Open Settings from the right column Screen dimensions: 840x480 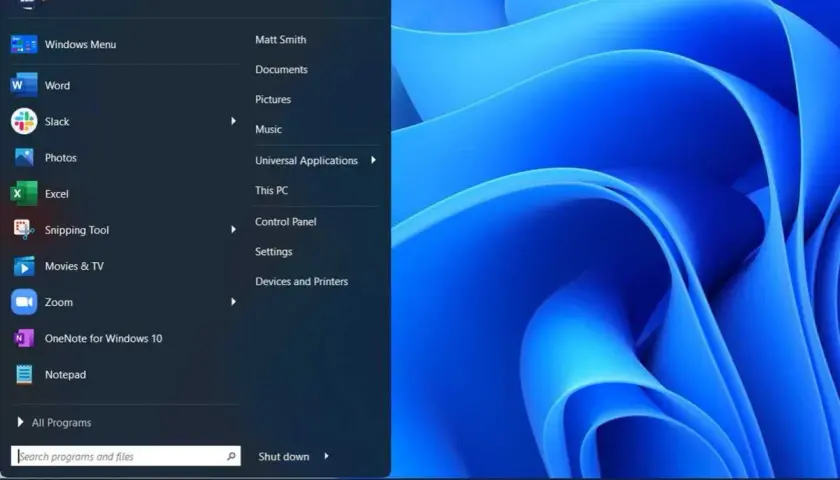tap(274, 252)
